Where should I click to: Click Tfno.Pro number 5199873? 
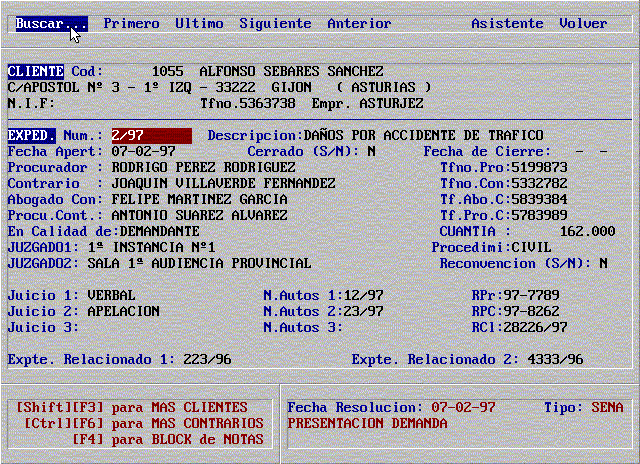point(539,167)
